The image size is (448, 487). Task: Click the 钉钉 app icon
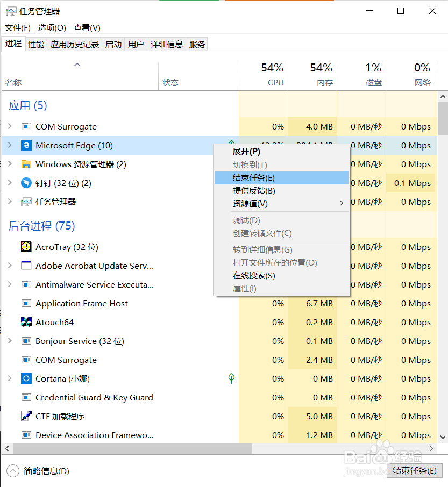coord(26,183)
